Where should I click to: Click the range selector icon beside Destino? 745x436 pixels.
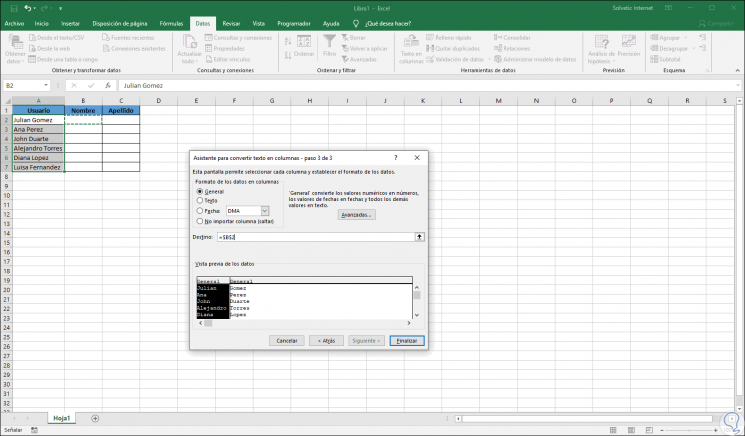click(x=420, y=236)
